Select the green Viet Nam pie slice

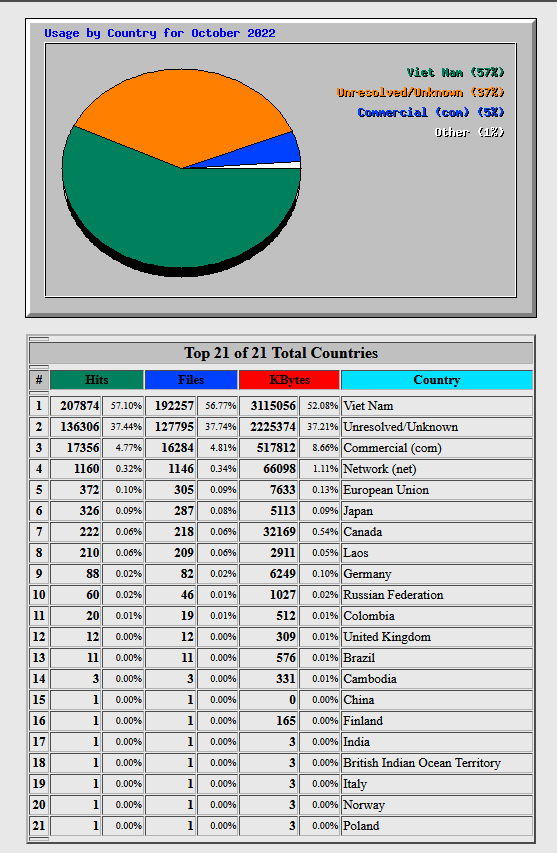(180, 218)
